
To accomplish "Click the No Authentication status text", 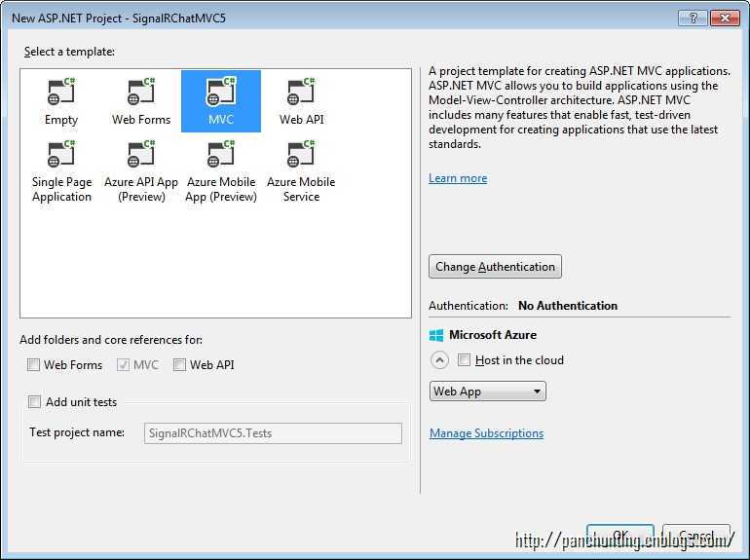I will tap(568, 306).
